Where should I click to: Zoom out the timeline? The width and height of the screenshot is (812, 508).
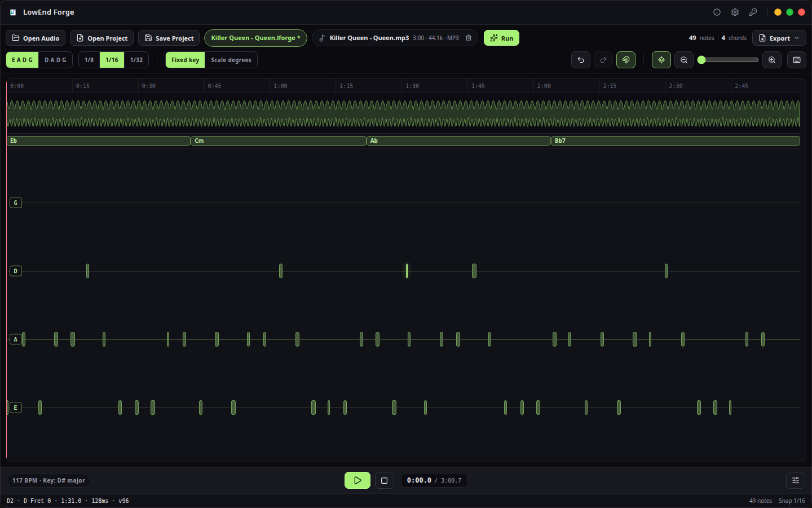tap(684, 60)
